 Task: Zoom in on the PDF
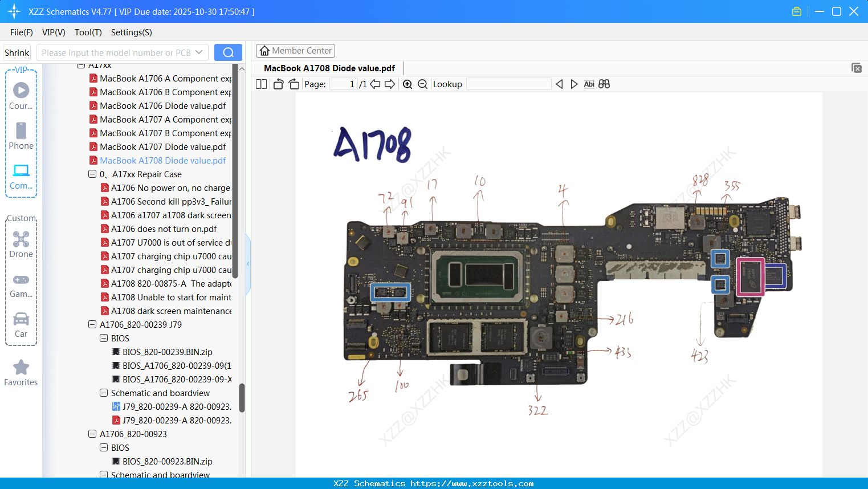[x=407, y=84]
